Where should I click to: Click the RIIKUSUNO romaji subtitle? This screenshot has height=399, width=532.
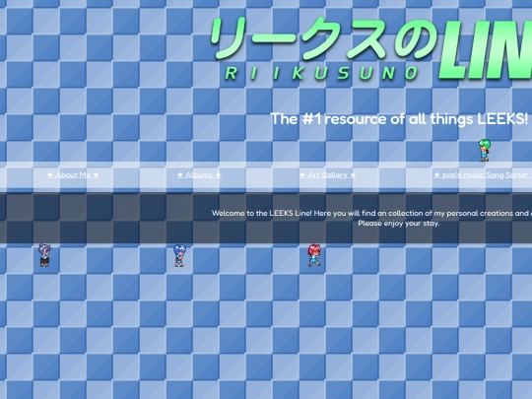(x=322, y=73)
